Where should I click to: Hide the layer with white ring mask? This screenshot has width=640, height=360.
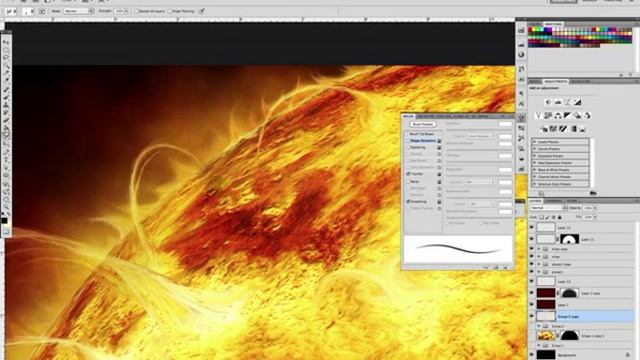(531, 239)
